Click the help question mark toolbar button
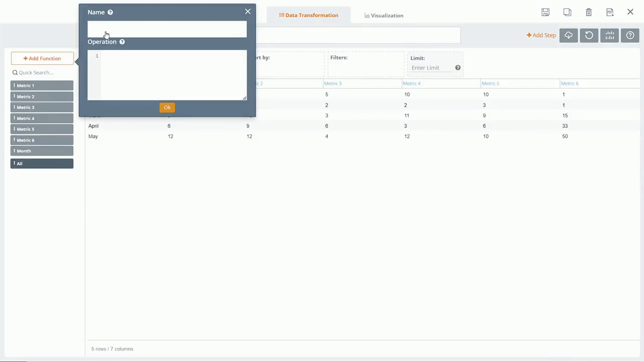The image size is (644, 362). [630, 35]
